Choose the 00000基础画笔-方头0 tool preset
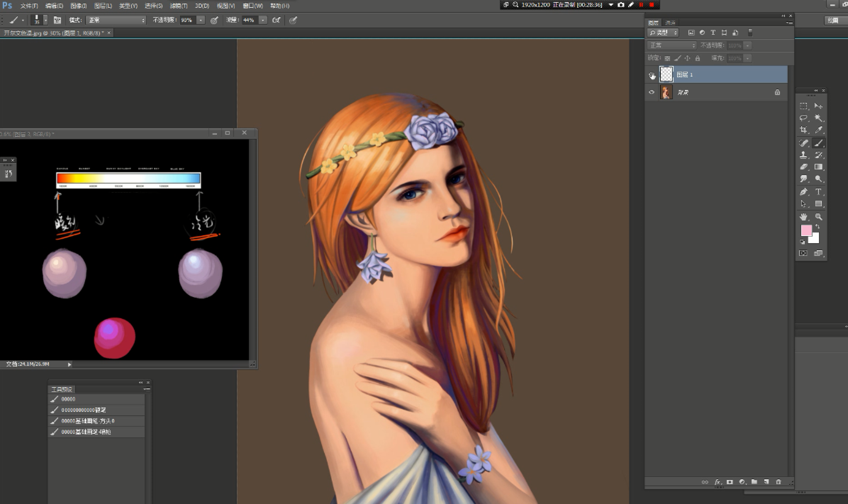 (x=88, y=421)
